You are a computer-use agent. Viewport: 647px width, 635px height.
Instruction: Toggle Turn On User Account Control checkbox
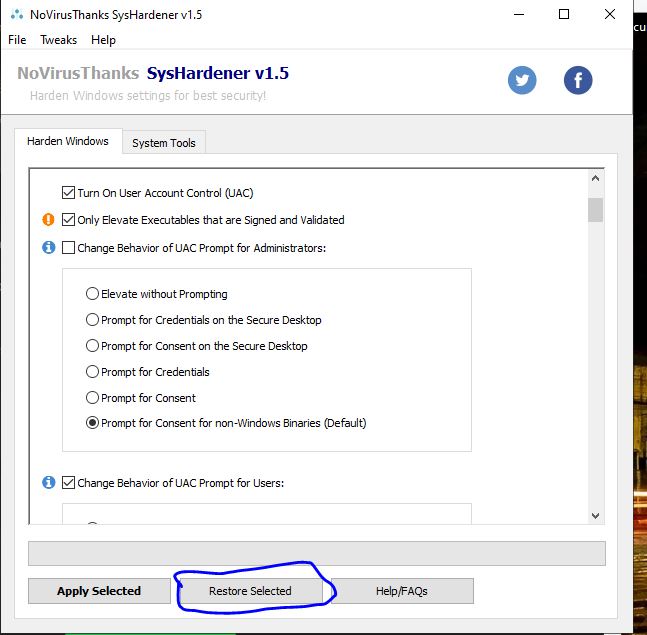point(68,193)
